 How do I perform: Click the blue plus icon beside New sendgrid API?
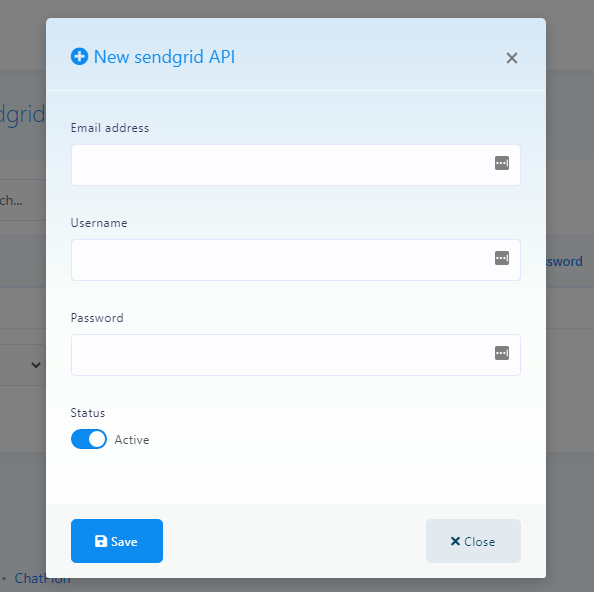tap(79, 56)
